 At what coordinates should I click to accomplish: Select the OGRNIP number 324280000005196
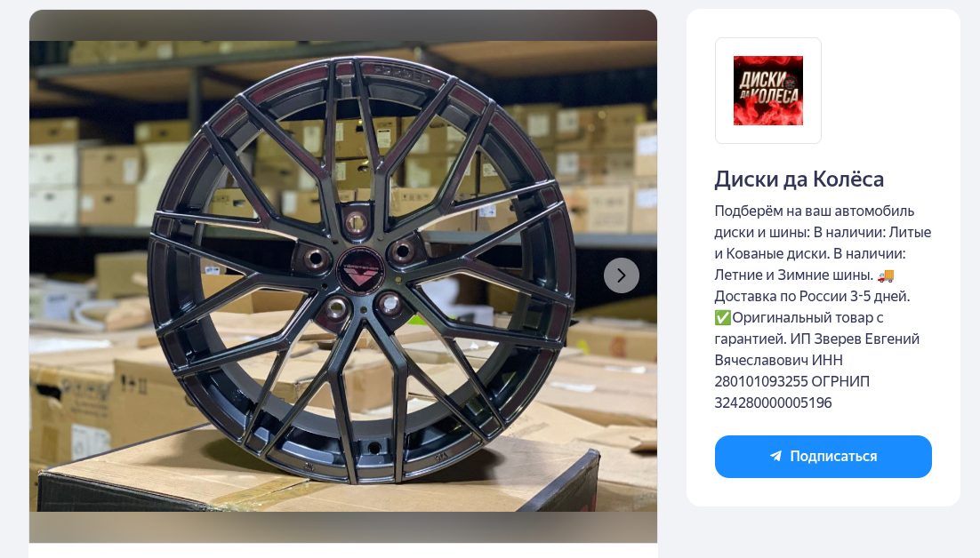[773, 403]
